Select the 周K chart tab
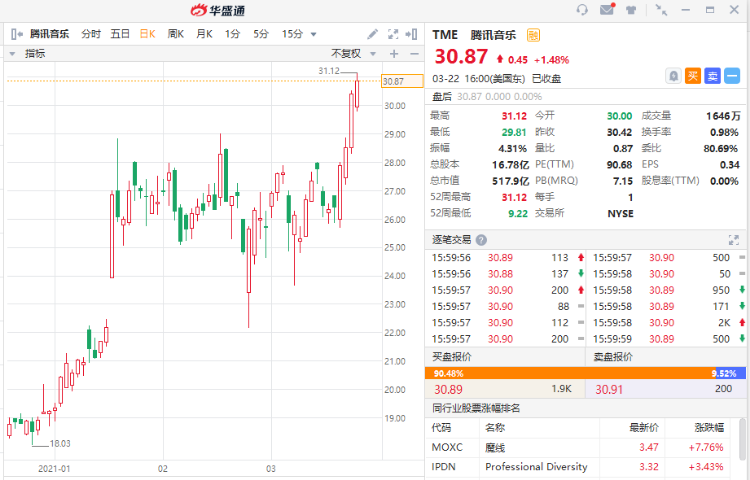This screenshot has height=480, width=750. 176,34
